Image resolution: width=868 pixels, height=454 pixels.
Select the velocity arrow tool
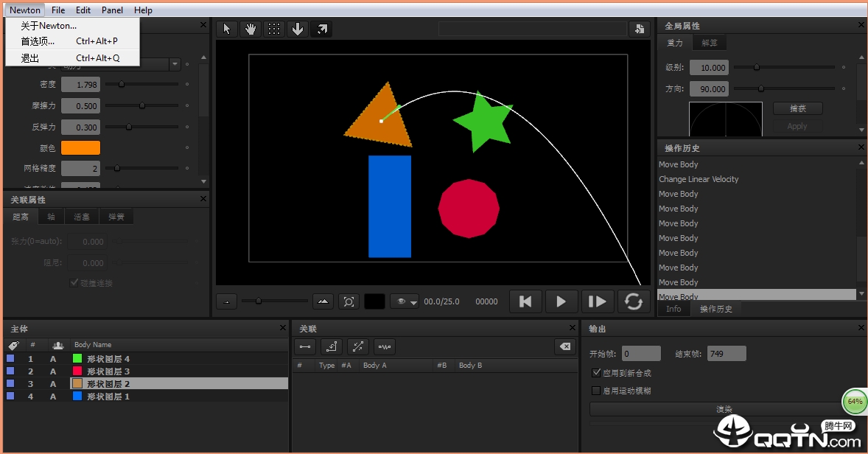[321, 29]
